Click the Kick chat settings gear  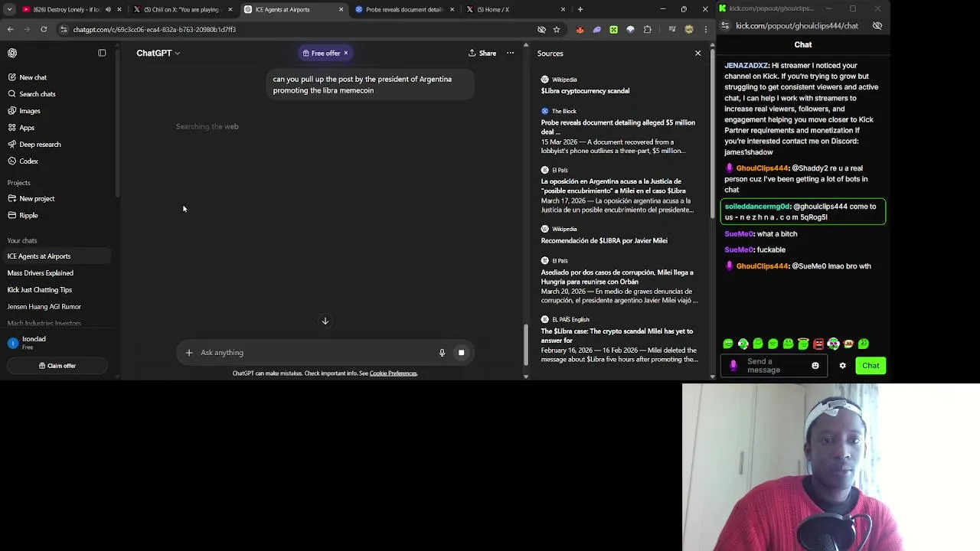click(842, 366)
